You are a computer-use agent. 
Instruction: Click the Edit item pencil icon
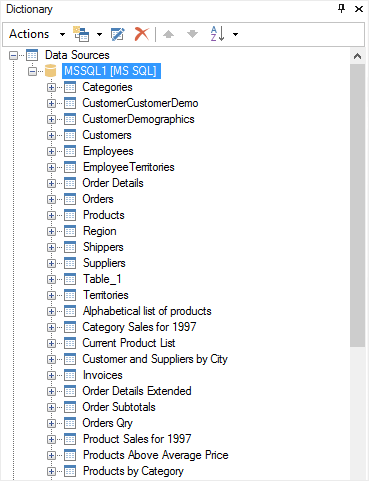point(118,34)
